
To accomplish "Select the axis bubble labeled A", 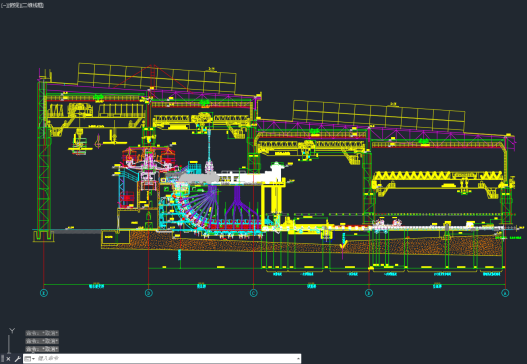I will [505, 293].
